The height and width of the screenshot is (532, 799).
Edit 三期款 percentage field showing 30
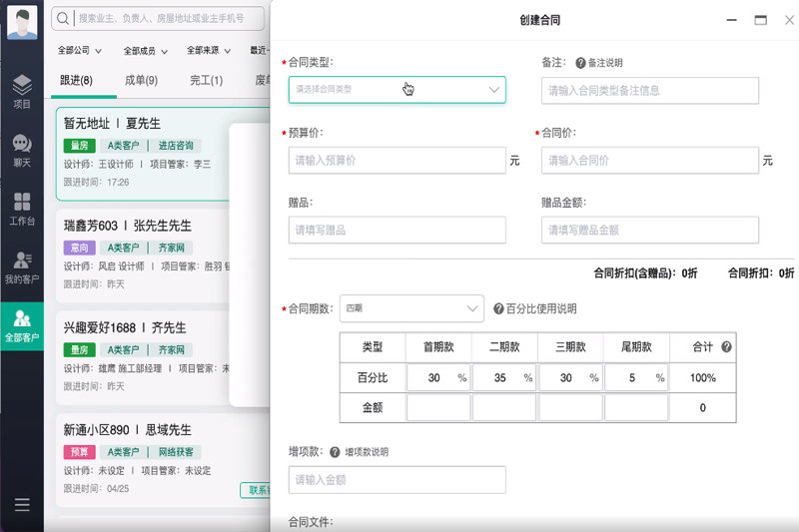[570, 377]
